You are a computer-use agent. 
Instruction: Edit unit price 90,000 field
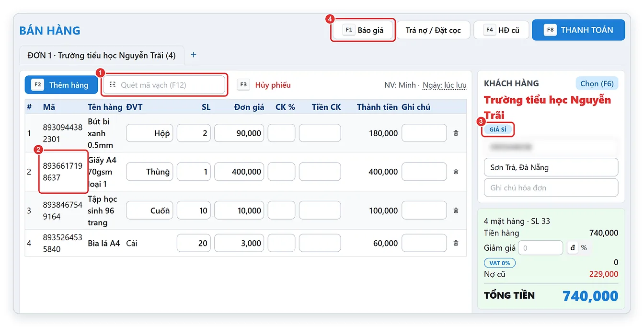(239, 133)
